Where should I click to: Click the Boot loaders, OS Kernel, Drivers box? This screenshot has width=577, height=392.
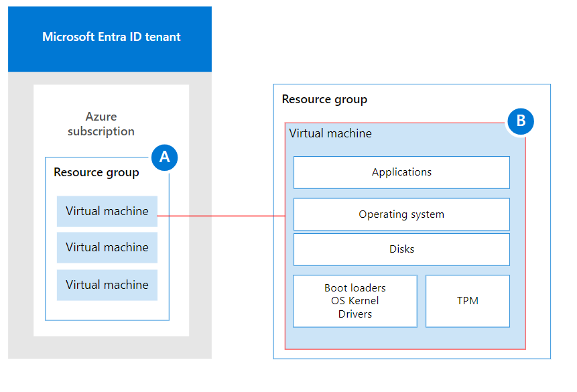click(x=355, y=301)
